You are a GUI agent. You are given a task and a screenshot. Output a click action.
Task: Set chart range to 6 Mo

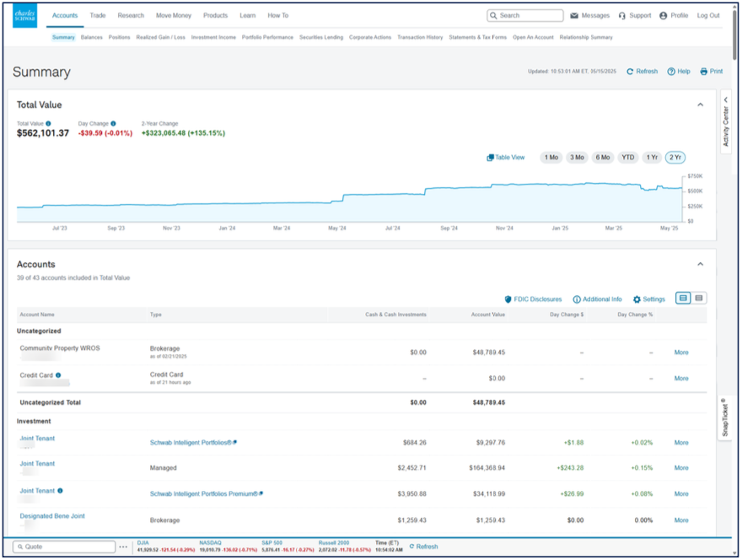coord(602,158)
